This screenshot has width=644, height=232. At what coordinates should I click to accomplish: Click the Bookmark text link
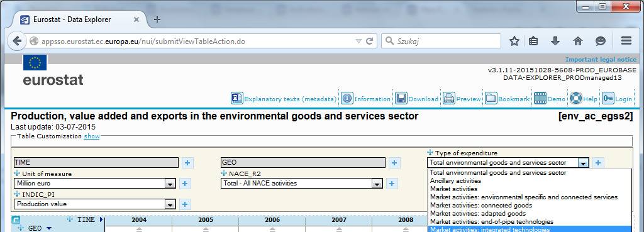tap(514, 99)
